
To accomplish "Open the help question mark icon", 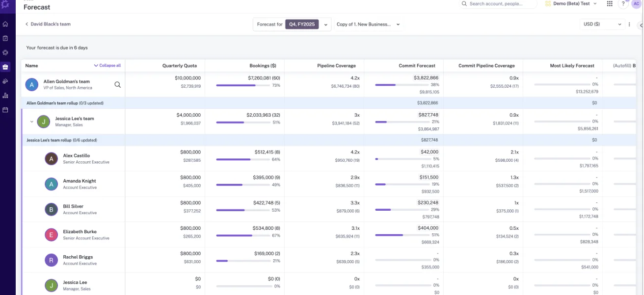I will pos(623,4).
